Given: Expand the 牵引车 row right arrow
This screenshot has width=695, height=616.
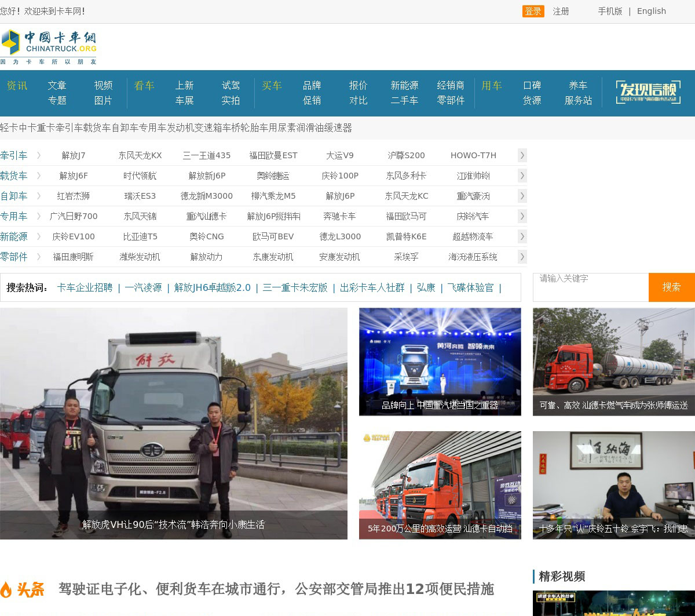Looking at the screenshot, I should [522, 155].
